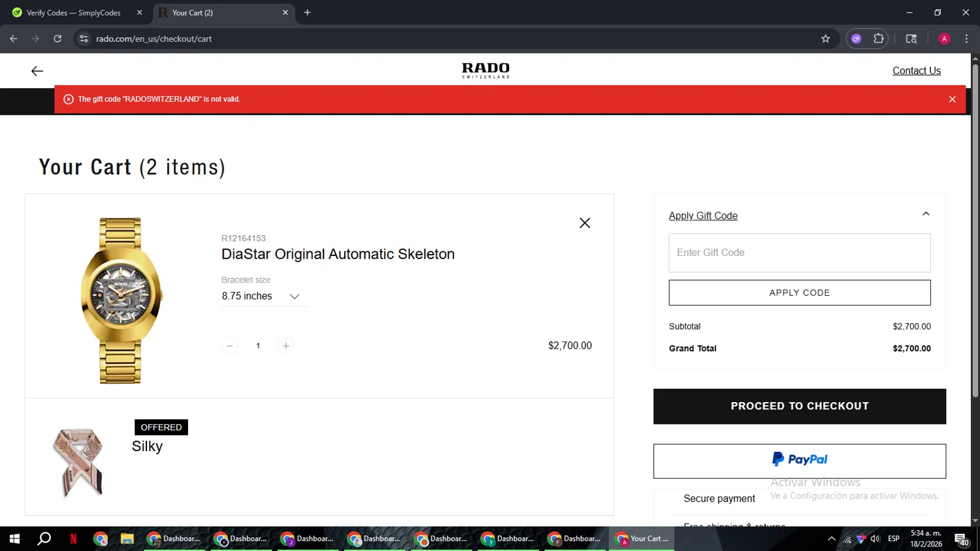This screenshot has height=551, width=980.
Task: Show hidden system tray icons
Action: pyautogui.click(x=831, y=539)
